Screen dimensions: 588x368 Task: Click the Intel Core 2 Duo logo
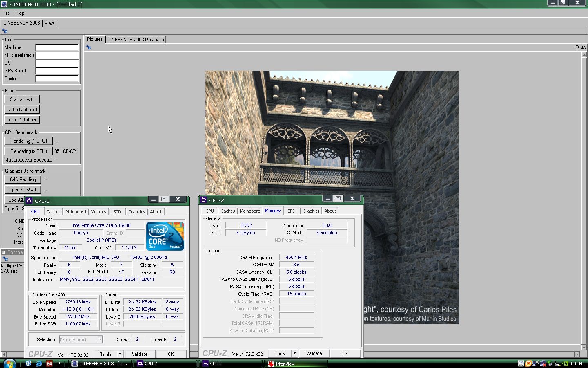pos(165,236)
